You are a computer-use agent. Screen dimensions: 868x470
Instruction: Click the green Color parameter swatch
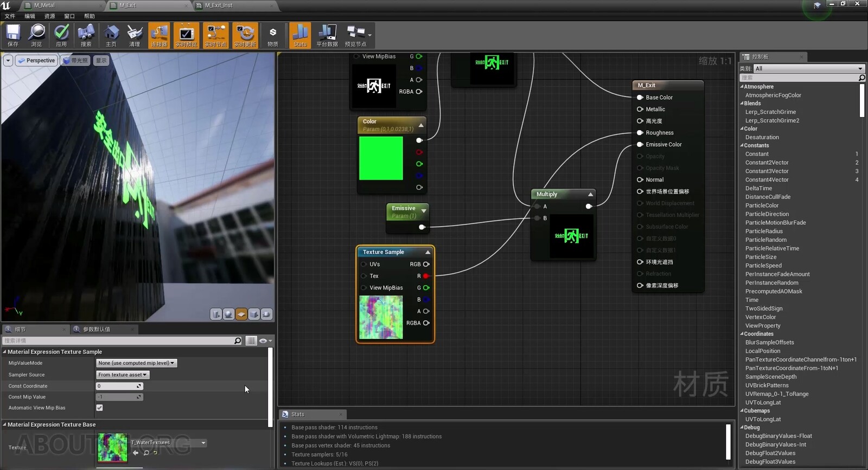coord(381,158)
